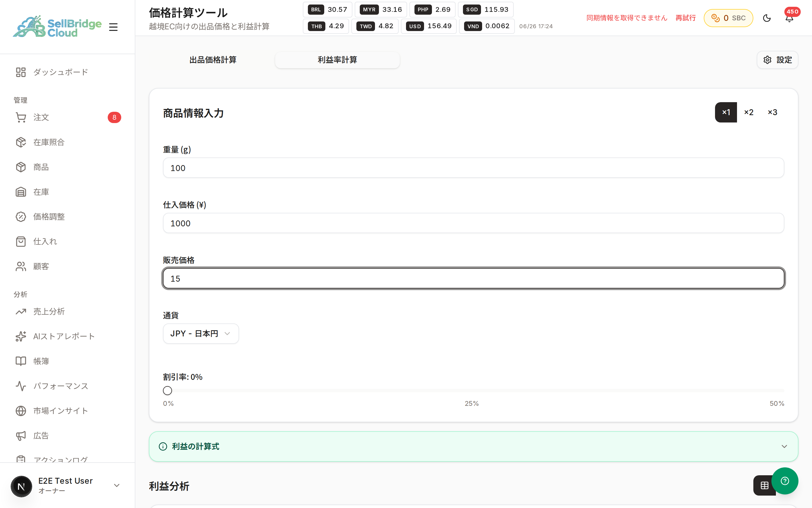Go to 市場インサイト in the sidebar
Screen dimensions: 812x508
click(x=67, y=411)
